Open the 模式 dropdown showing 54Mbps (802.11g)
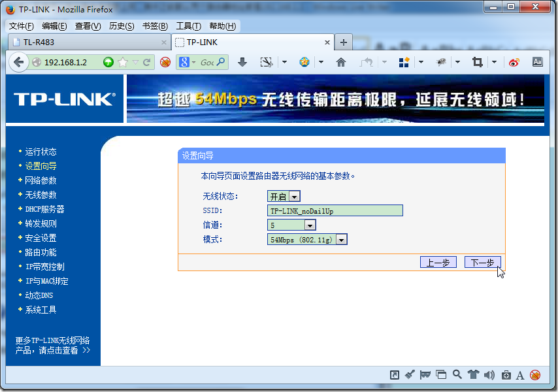 pyautogui.click(x=307, y=239)
